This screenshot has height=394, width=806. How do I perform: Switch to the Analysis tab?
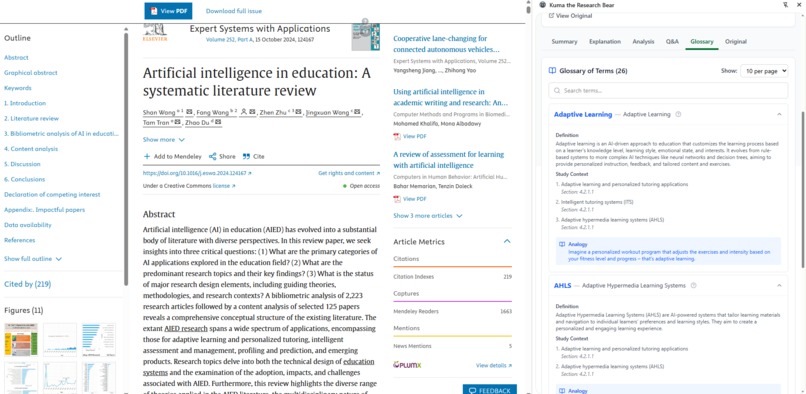tap(643, 42)
